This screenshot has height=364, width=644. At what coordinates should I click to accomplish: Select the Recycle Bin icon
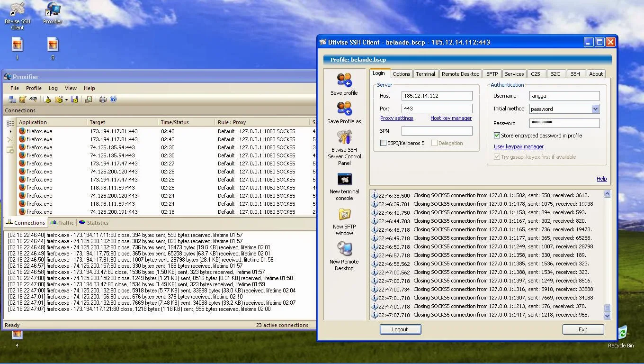click(x=621, y=337)
